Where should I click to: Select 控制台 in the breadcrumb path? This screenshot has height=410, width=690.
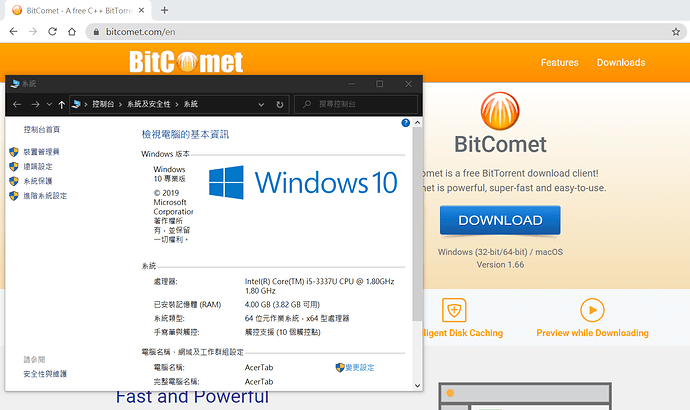tap(103, 104)
